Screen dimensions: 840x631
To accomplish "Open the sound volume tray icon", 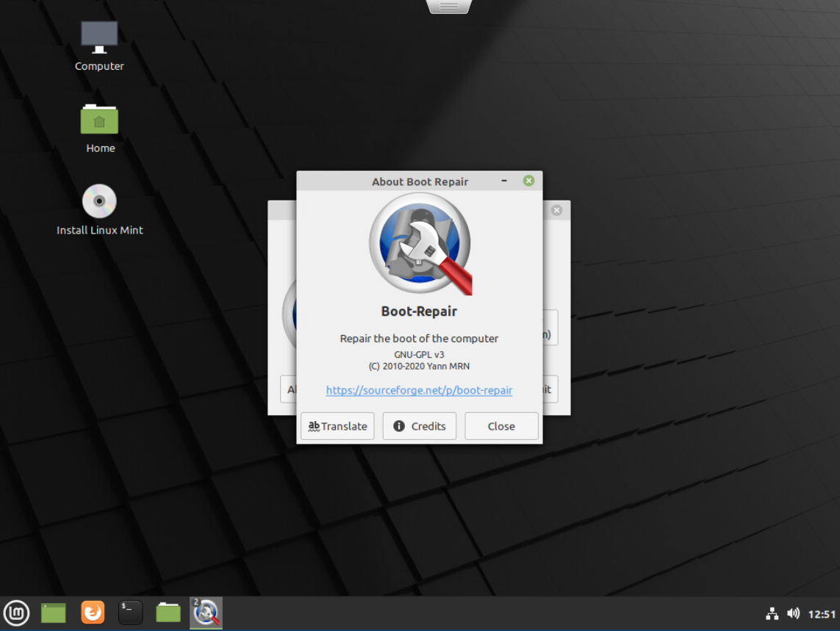I will (794, 613).
